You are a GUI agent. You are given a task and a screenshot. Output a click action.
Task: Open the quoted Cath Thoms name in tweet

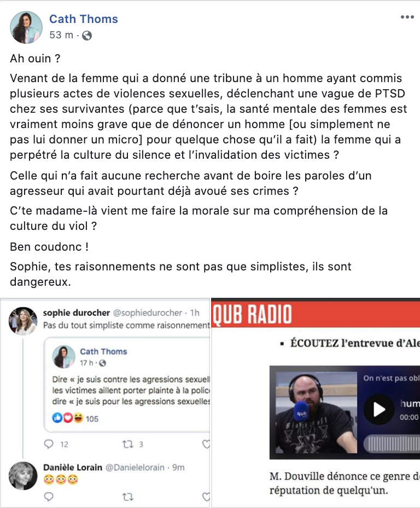pyautogui.click(x=103, y=351)
